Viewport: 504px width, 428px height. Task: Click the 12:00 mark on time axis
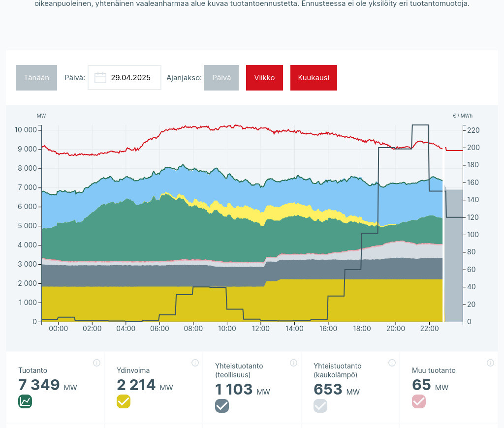260,329
